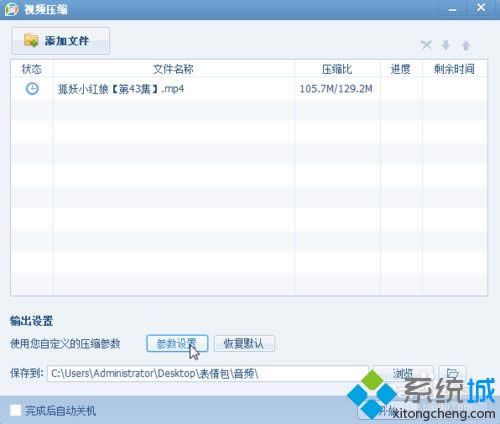Remove selected file with the X icon
Viewport: 500px width, 424px height.
[x=426, y=45]
